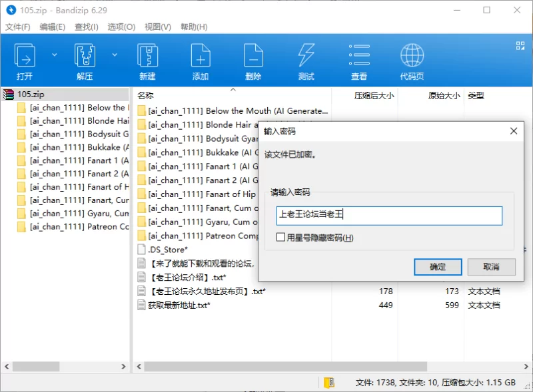Select tree folder Below the Mouth
The height and width of the screenshot is (392, 533).
[x=73, y=108]
